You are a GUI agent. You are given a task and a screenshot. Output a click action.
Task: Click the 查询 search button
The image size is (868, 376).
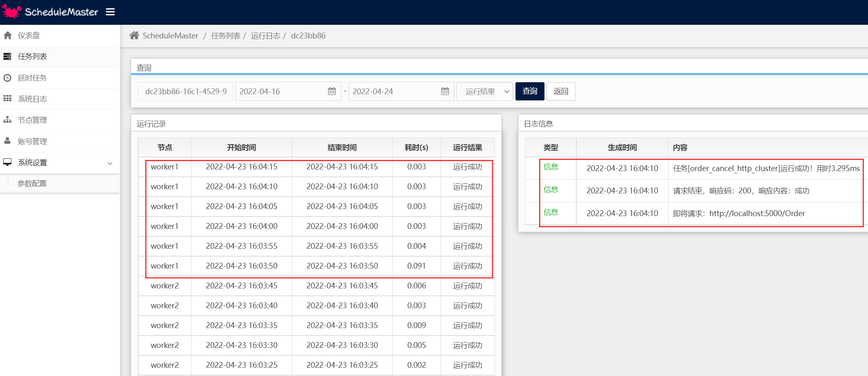pos(530,91)
